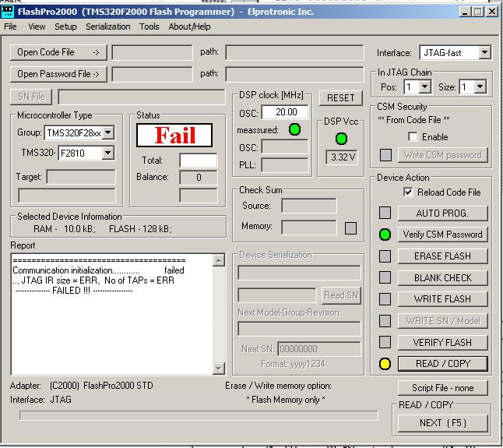Click the yellow READ / COPY status indicator
Image resolution: width=503 pixels, height=448 pixels.
point(385,364)
